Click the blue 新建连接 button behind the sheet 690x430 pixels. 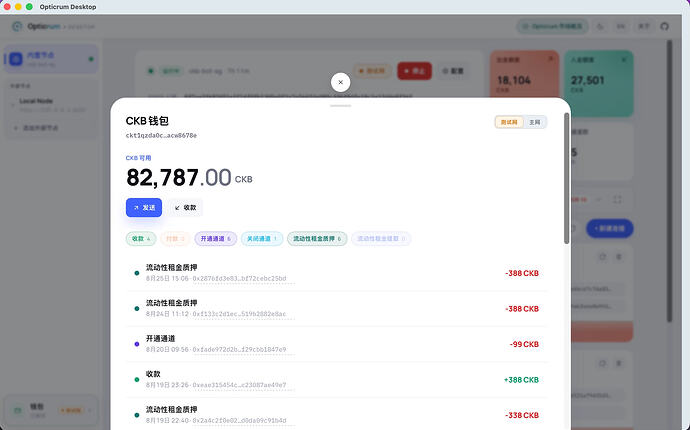(x=609, y=228)
